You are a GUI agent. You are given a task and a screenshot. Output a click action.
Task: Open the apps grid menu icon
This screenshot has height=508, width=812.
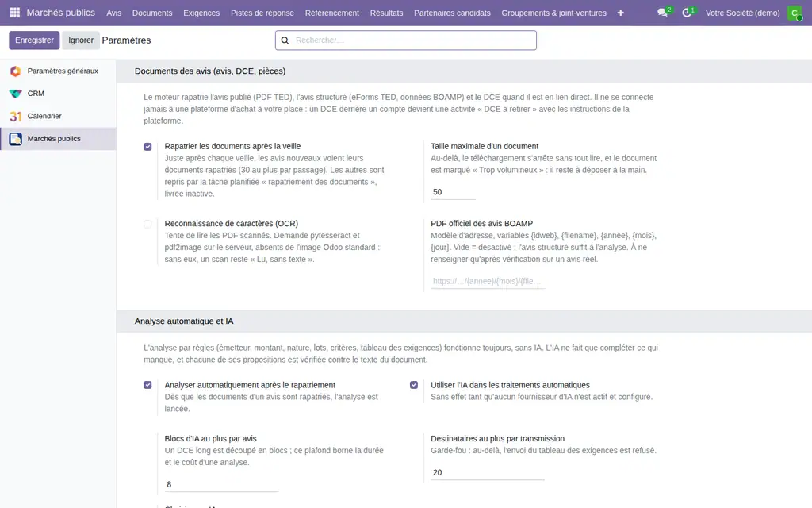click(14, 13)
